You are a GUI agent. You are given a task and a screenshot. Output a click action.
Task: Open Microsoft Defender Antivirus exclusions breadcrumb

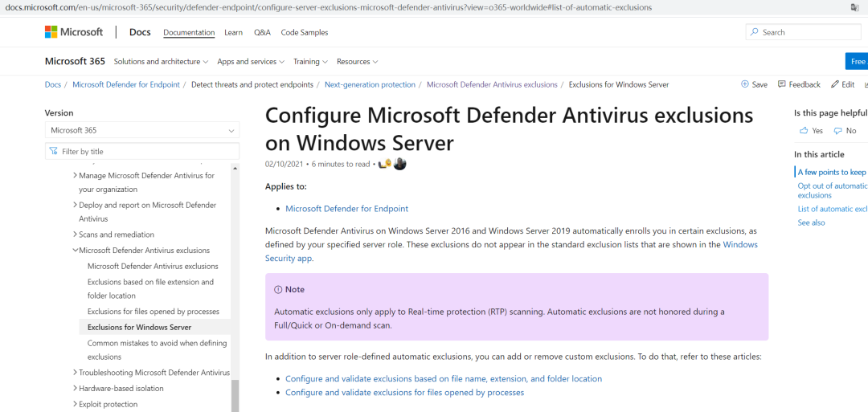pyautogui.click(x=492, y=84)
